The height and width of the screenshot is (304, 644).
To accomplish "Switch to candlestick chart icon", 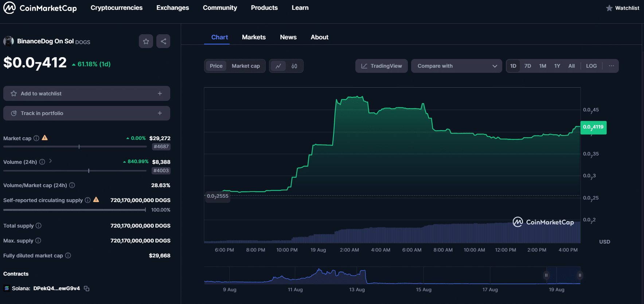I will pos(294,66).
